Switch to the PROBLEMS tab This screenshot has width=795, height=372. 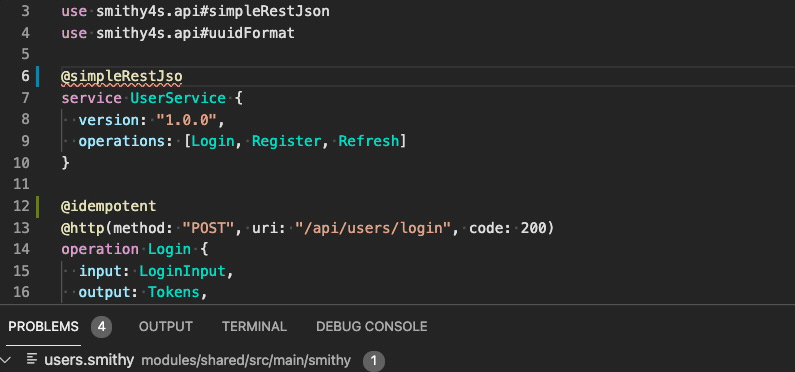(x=44, y=326)
